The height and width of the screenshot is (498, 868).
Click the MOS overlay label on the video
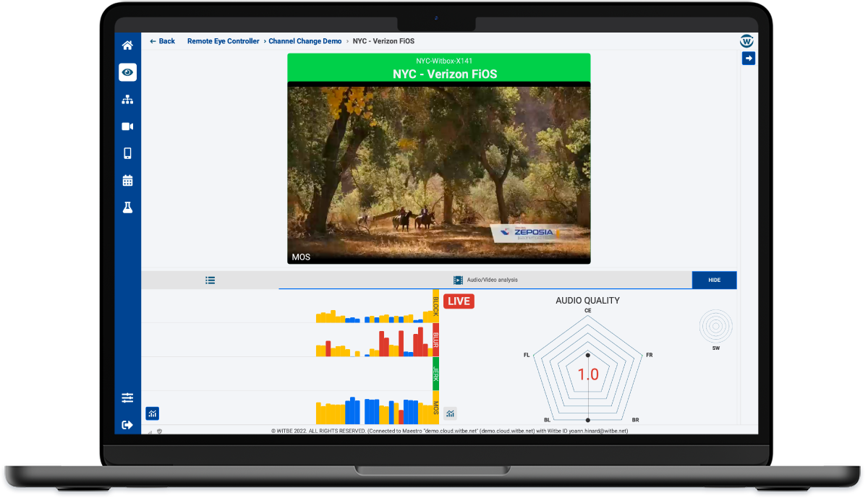tap(301, 257)
